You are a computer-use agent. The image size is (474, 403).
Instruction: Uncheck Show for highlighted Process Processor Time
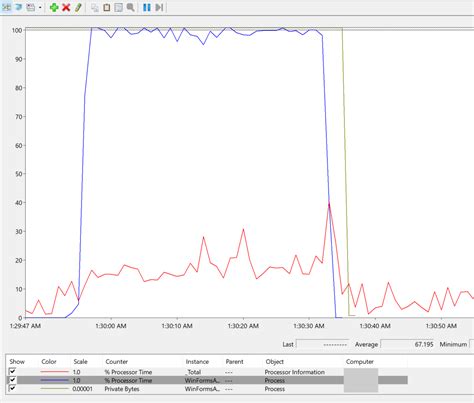[x=13, y=380]
